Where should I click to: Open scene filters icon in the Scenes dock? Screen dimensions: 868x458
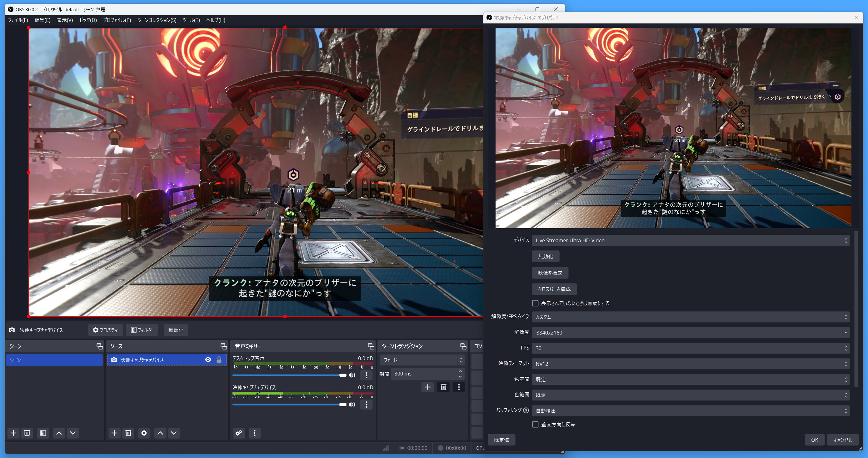point(43,433)
